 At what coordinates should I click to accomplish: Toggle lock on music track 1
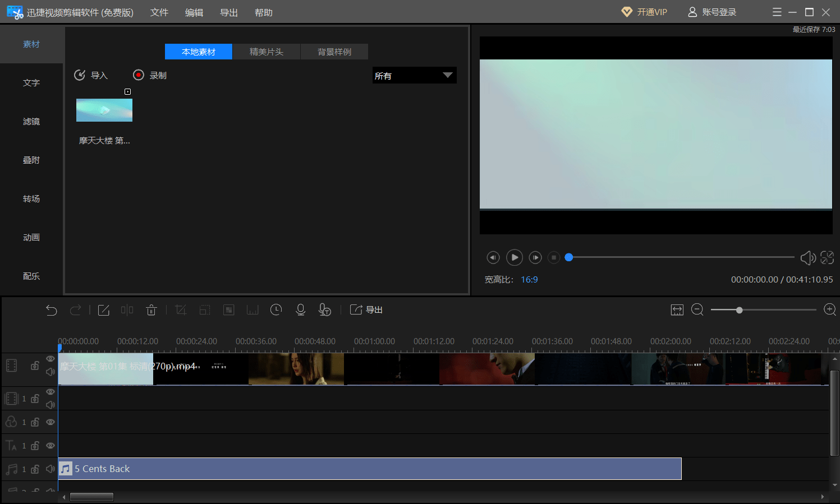click(x=35, y=469)
